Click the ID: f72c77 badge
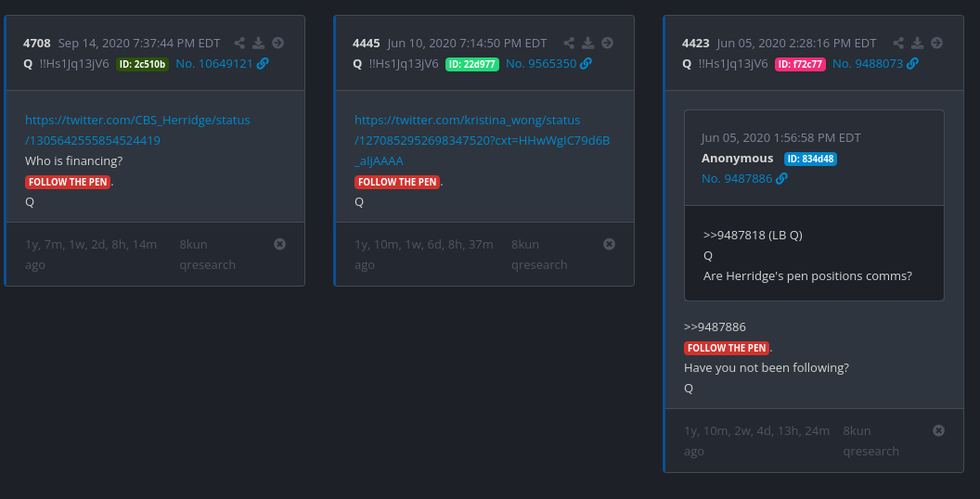This screenshot has height=499, width=980. [800, 64]
